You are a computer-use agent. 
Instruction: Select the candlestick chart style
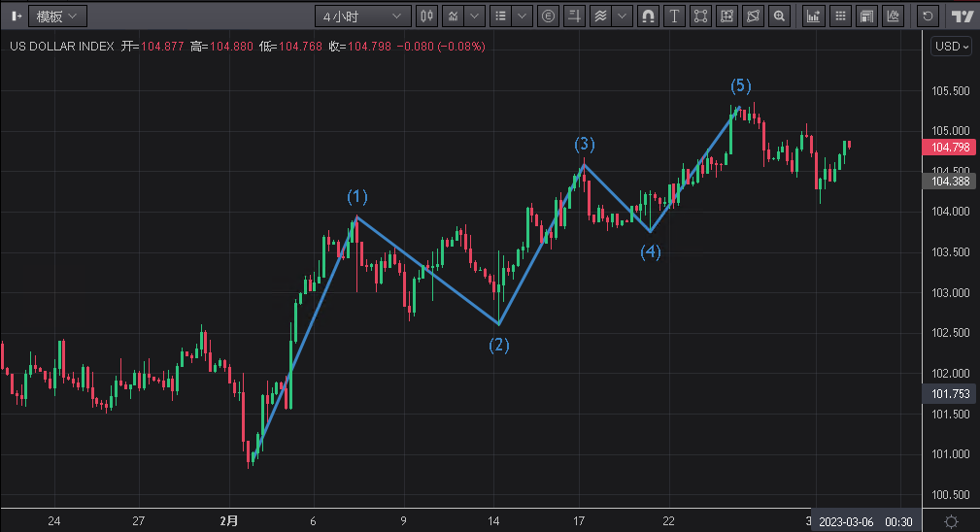pos(427,17)
